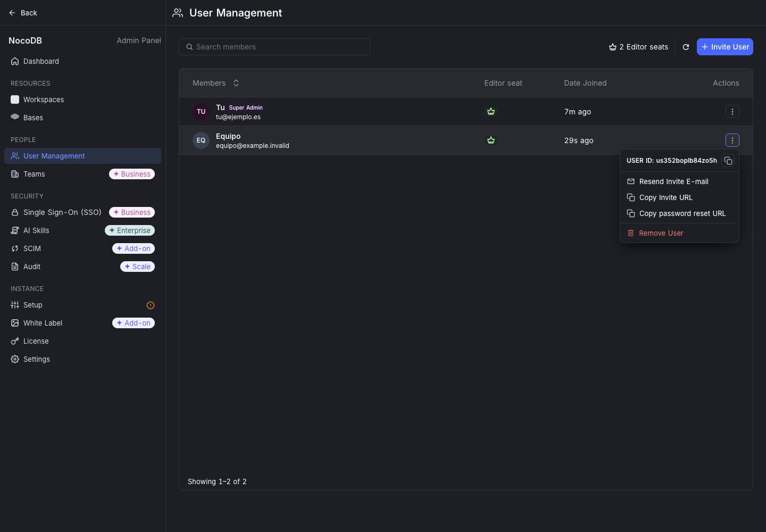This screenshot has width=766, height=532.
Task: Click the 'Showing 1–2 of 2' footer text
Action: point(217,481)
